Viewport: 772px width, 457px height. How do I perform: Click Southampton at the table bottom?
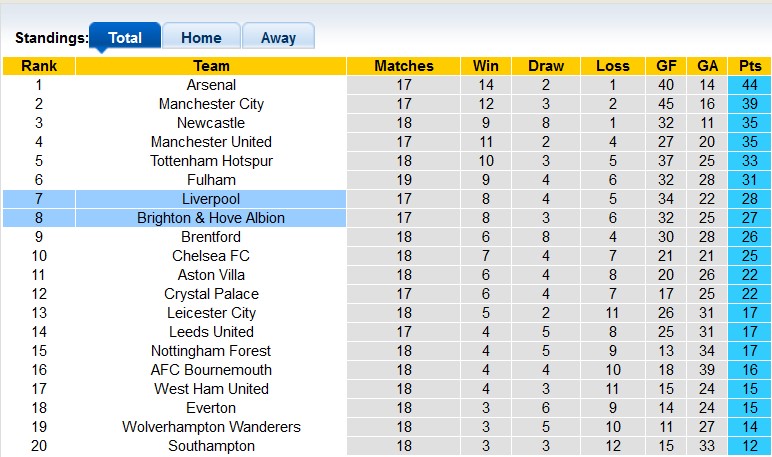tap(211, 446)
